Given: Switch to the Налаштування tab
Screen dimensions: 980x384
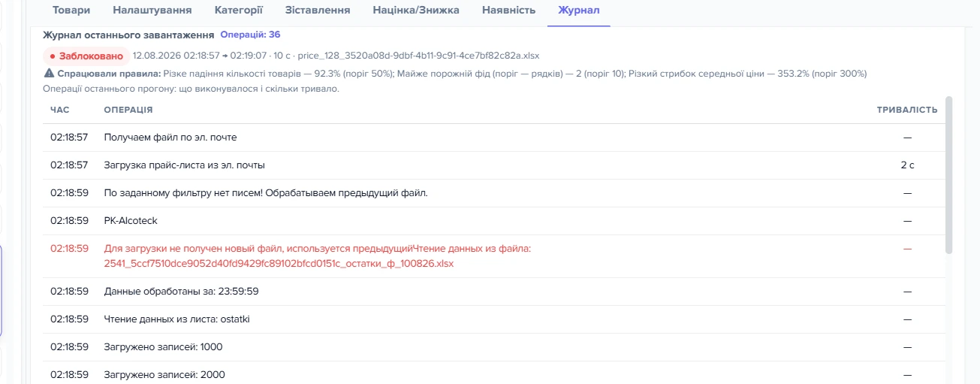Looking at the screenshot, I should tap(152, 11).
